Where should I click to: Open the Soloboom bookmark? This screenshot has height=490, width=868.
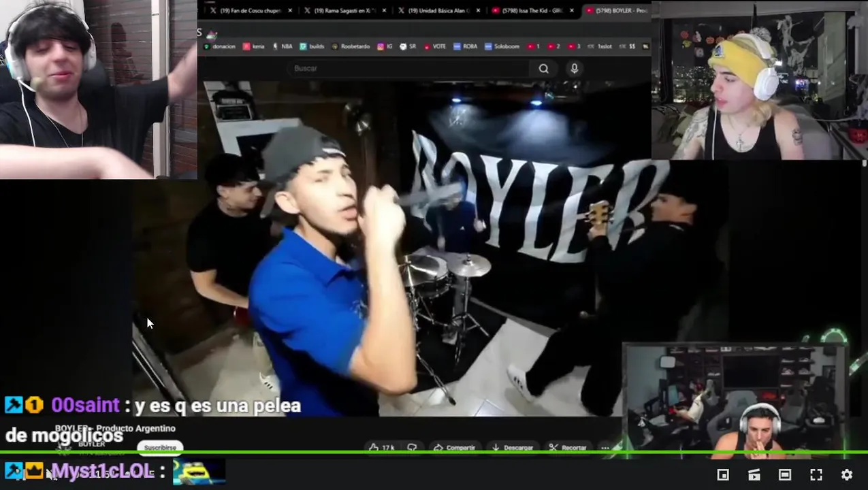[502, 46]
